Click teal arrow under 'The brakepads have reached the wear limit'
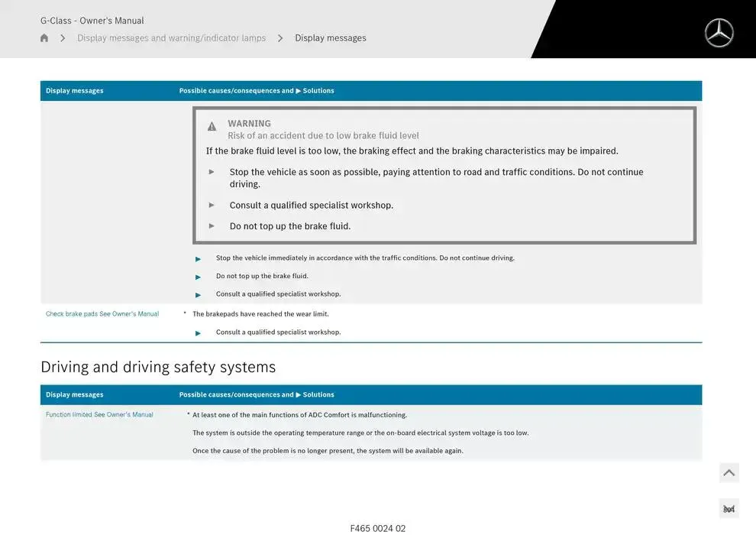Viewport: 756px width, 535px height. 199,333
